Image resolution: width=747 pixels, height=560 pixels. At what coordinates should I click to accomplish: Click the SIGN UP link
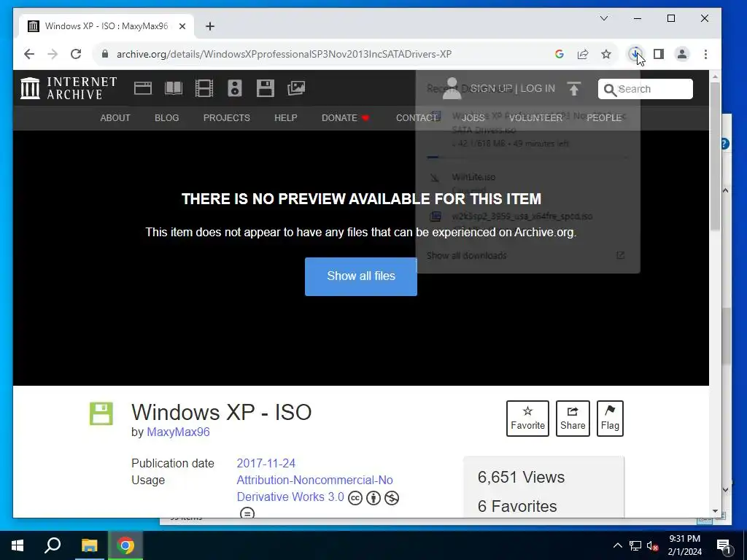click(x=491, y=88)
